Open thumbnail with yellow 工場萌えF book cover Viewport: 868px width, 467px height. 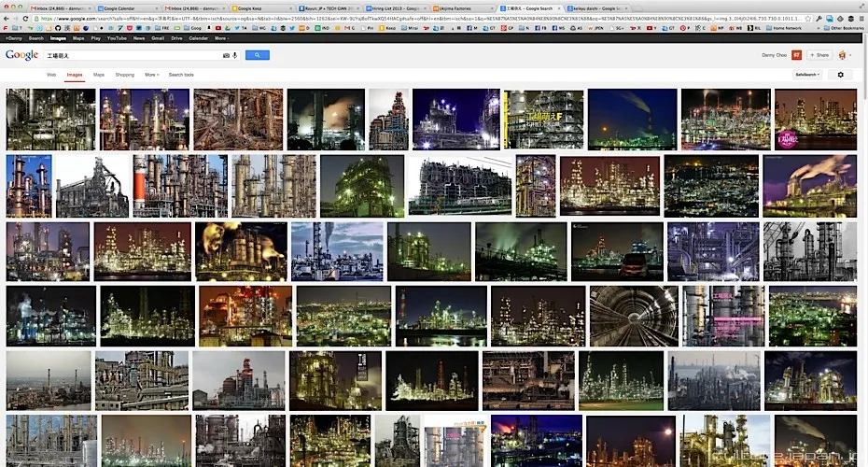pyautogui.click(x=543, y=120)
